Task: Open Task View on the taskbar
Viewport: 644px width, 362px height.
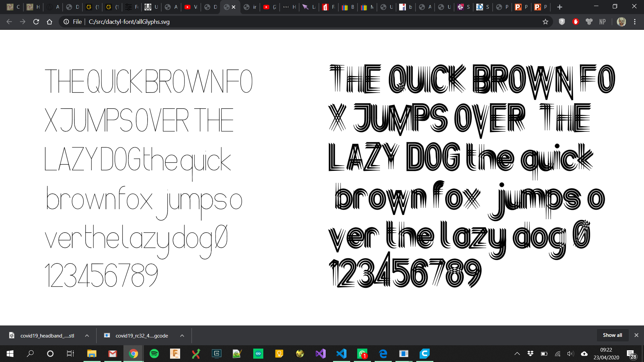Action: (x=70, y=354)
